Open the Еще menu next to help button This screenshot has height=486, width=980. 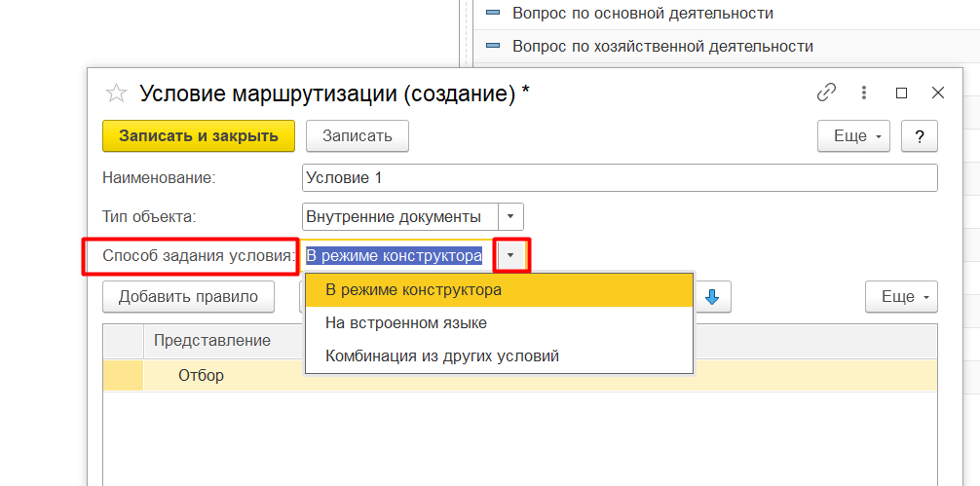pyautogui.click(x=853, y=136)
